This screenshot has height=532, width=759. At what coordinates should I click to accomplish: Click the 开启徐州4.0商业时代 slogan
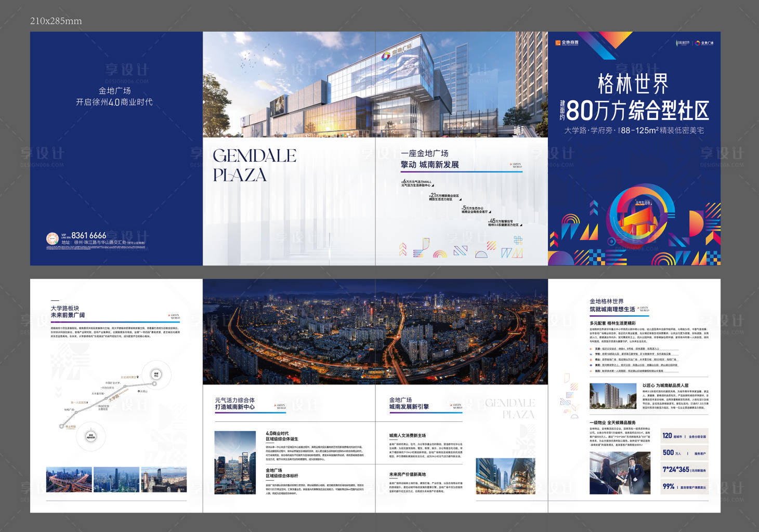pos(114,102)
